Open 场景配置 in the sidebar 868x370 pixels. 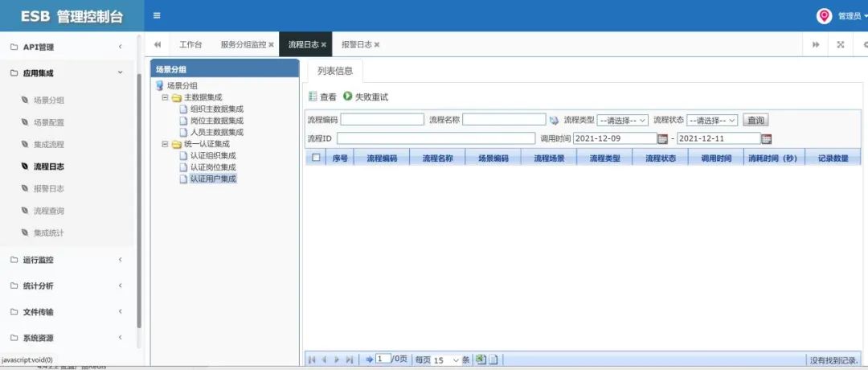[49, 122]
